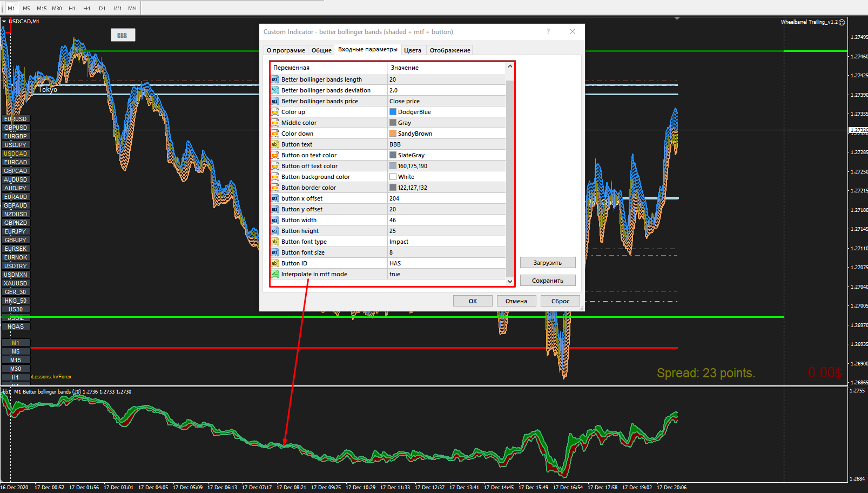The height and width of the screenshot is (493, 868).
Task: Click the SandyBrown color swatch
Action: pos(393,134)
